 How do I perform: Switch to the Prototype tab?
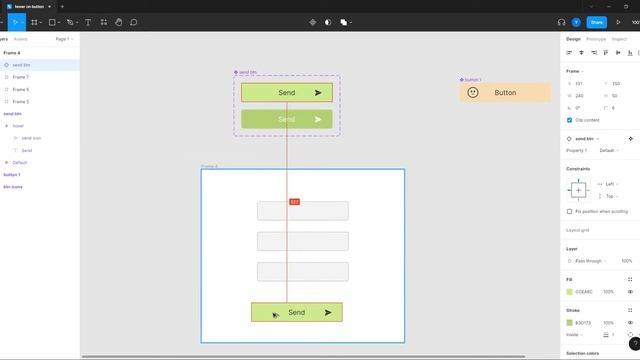click(x=596, y=39)
